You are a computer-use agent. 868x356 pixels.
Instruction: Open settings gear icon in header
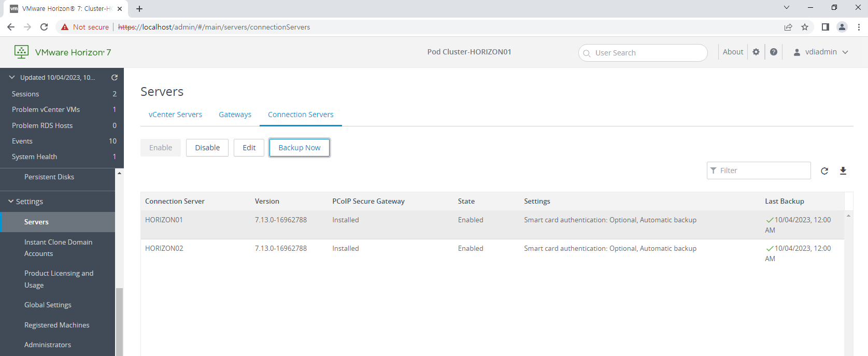click(x=756, y=52)
